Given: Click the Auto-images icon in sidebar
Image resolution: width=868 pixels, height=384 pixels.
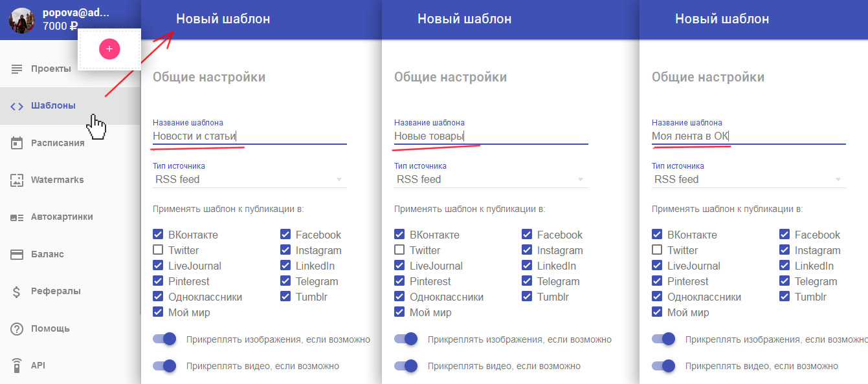Looking at the screenshot, I should coord(17,217).
